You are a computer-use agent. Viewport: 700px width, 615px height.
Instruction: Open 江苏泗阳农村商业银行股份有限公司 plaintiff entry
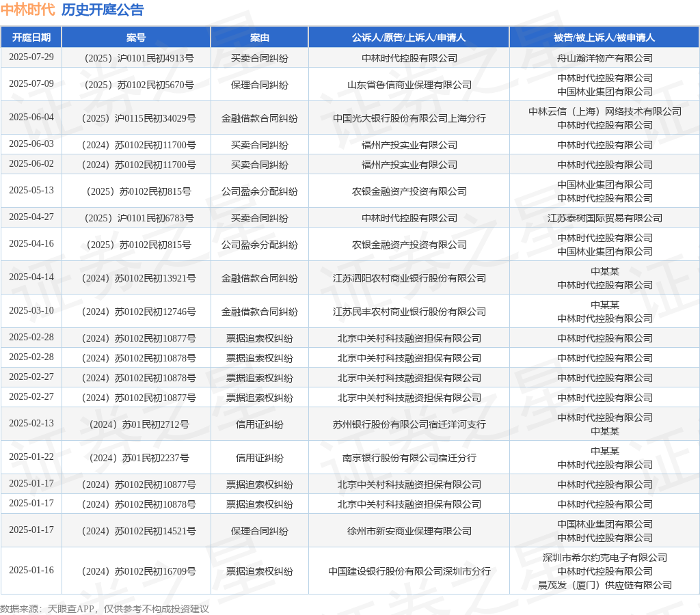coord(409,278)
